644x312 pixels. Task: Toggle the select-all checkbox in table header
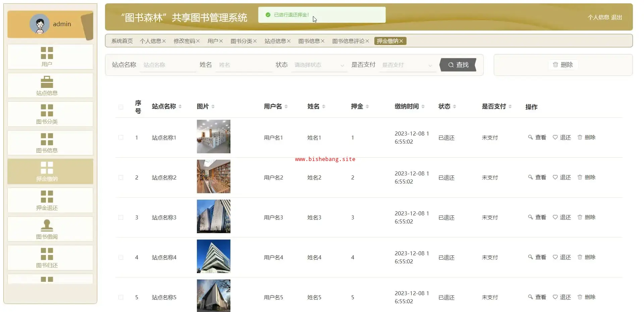click(x=121, y=107)
